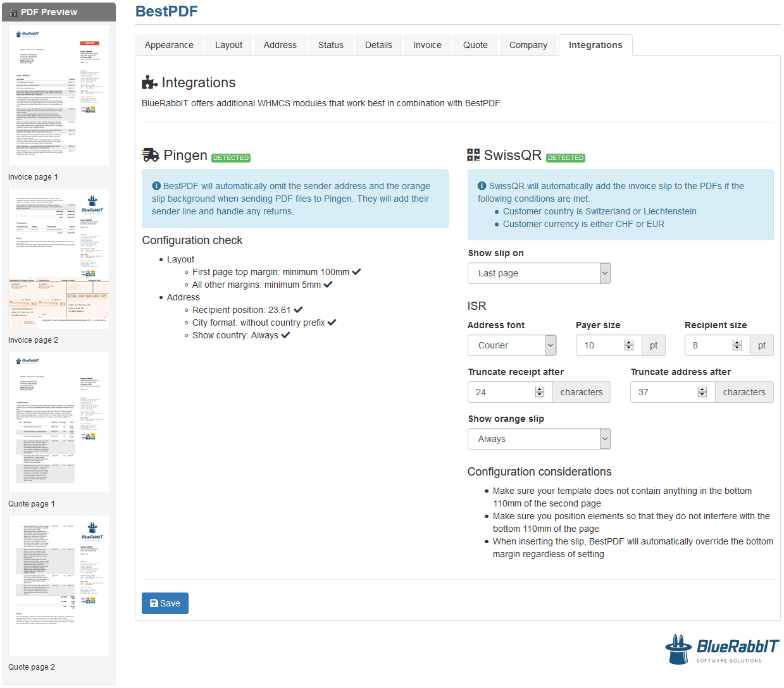Switch to the Company tab
The height and width of the screenshot is (688, 784).
pyautogui.click(x=528, y=44)
